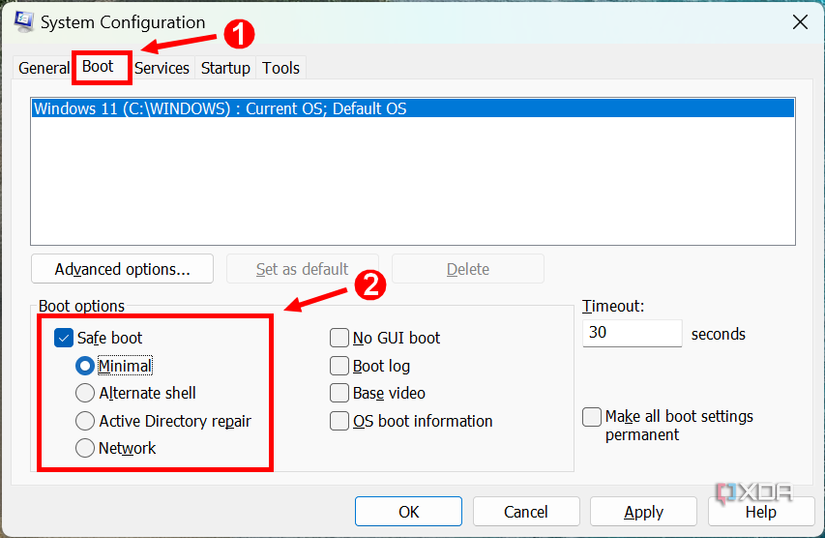Tick the Boot log checkbox
Viewport: 825px width, 538px height.
tap(339, 366)
